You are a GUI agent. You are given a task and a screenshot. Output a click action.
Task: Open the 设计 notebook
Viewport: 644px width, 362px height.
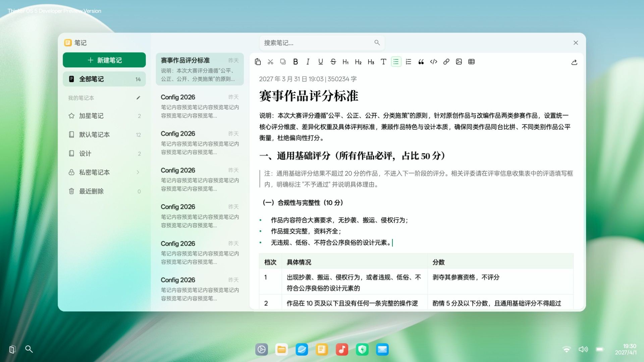(104, 154)
